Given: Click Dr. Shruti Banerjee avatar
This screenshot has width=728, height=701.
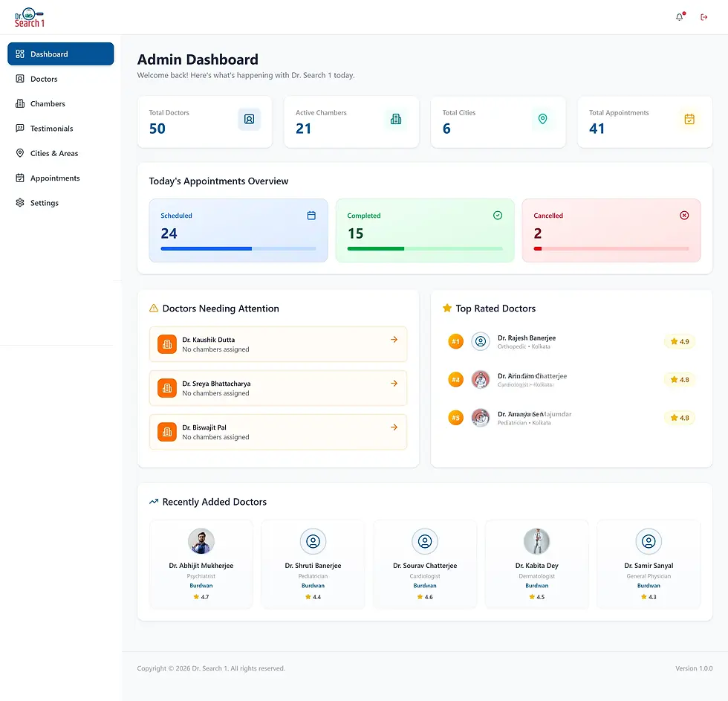Looking at the screenshot, I should pyautogui.click(x=313, y=541).
